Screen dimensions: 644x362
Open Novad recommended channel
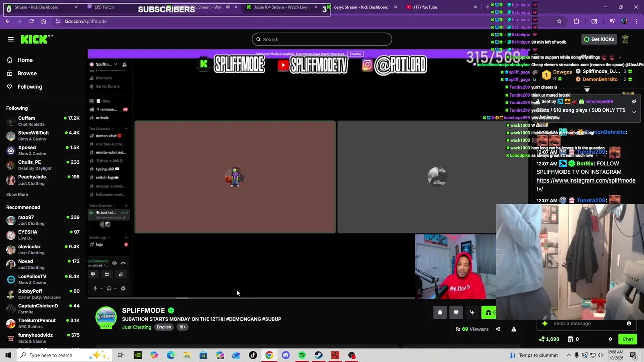(x=43, y=264)
